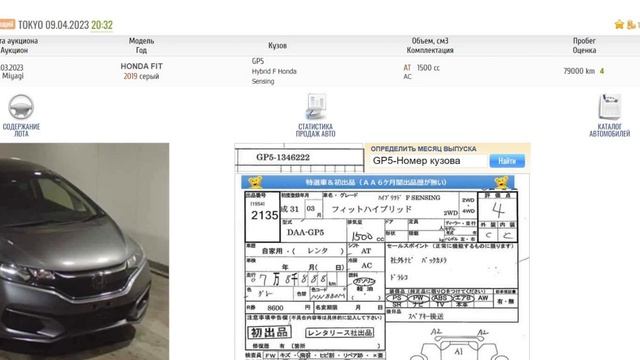
Task: Click the HONDA FIT model name
Action: click(141, 66)
